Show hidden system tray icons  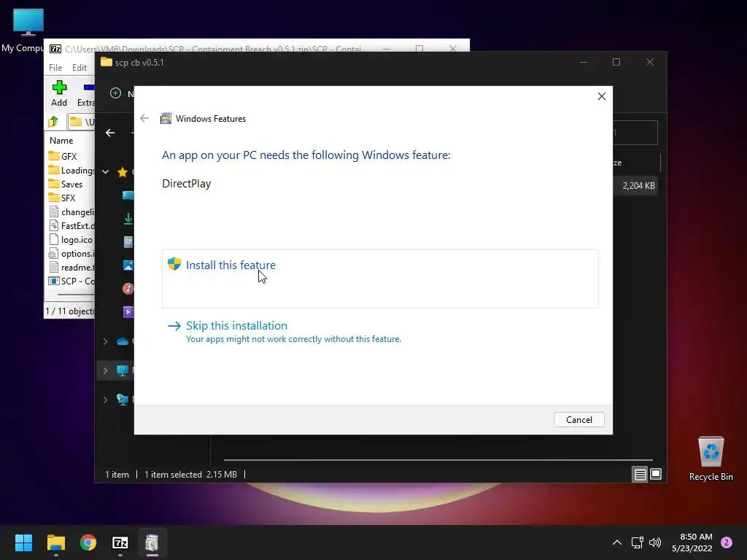[617, 542]
